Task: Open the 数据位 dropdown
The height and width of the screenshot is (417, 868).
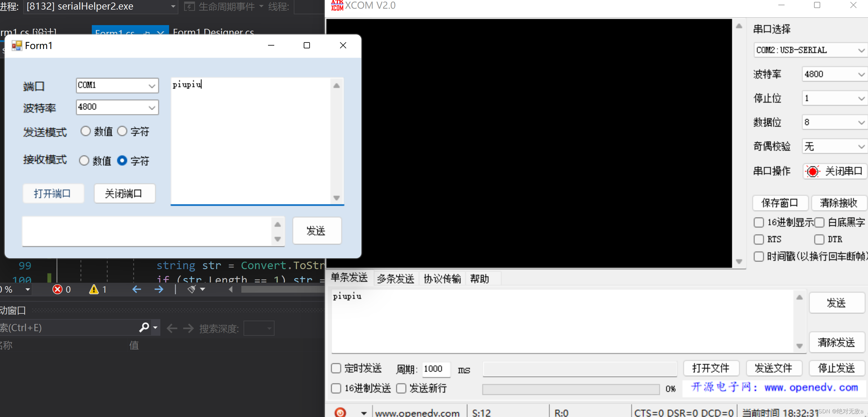Action: [834, 122]
